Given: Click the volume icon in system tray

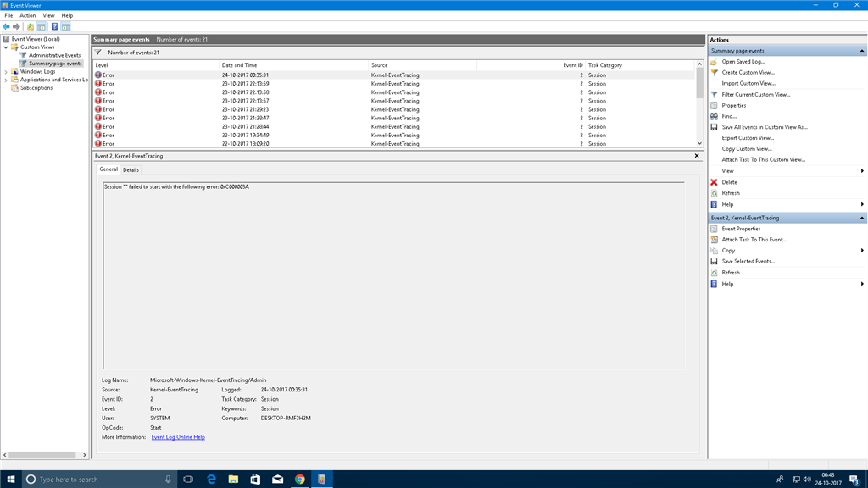Looking at the screenshot, I should click(807, 480).
